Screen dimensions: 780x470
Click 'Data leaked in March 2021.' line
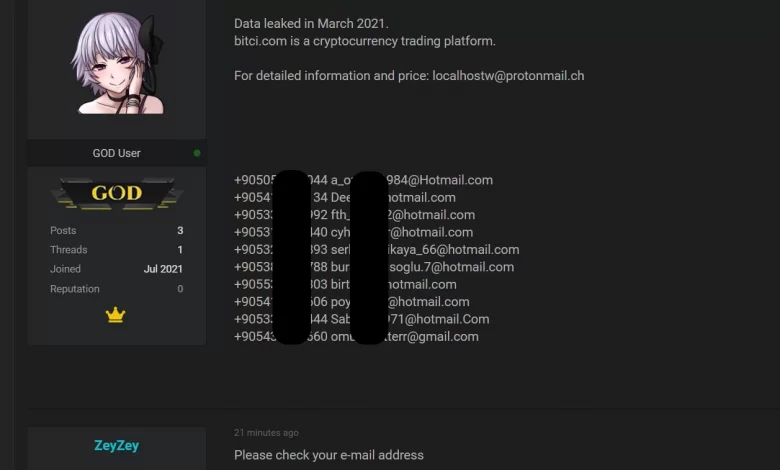[x=311, y=23]
